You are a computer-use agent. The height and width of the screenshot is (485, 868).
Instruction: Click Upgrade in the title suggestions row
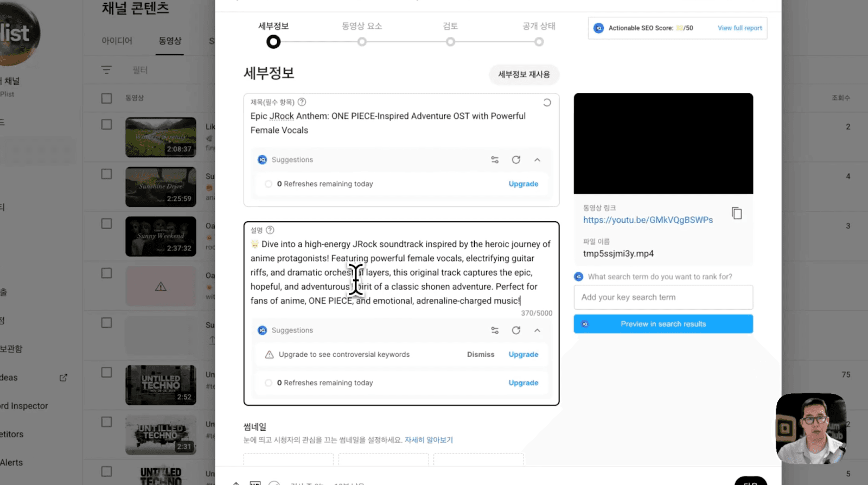point(524,184)
